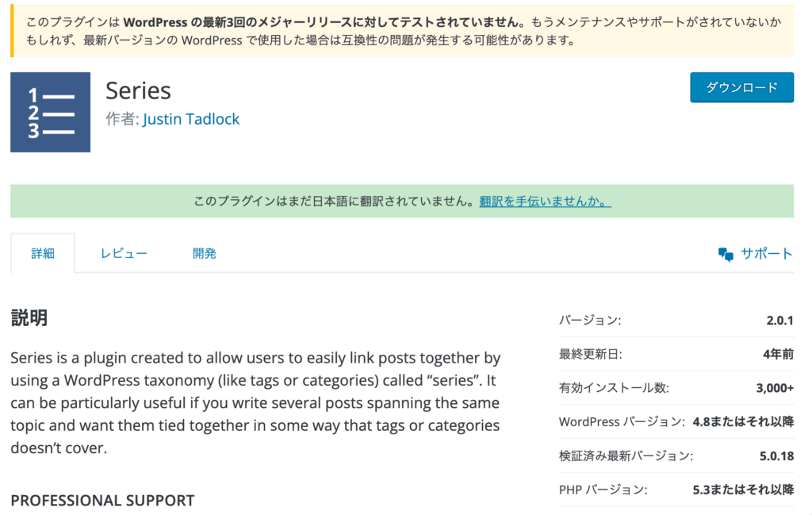The image size is (812, 515).
Task: Click the plugin description paragraph text
Action: pos(255,402)
